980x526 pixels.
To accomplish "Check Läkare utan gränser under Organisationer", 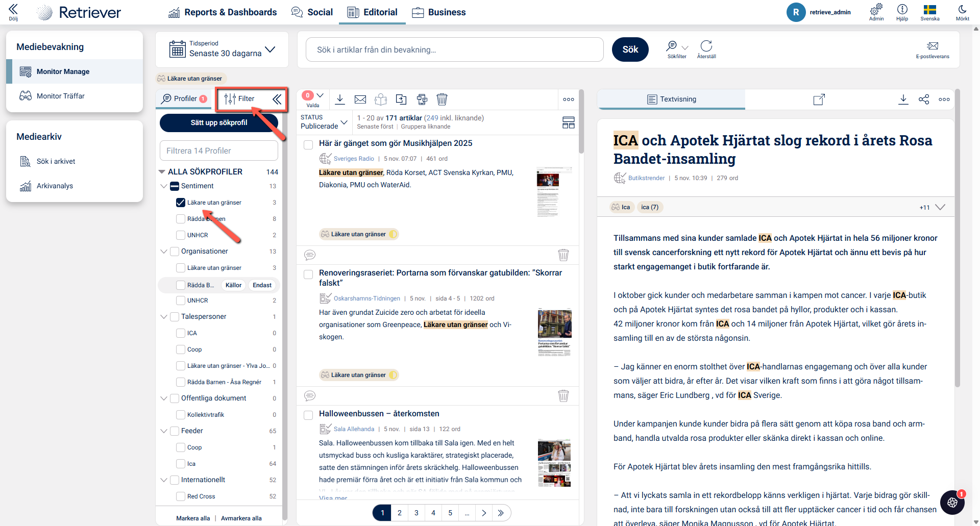I will pos(181,268).
